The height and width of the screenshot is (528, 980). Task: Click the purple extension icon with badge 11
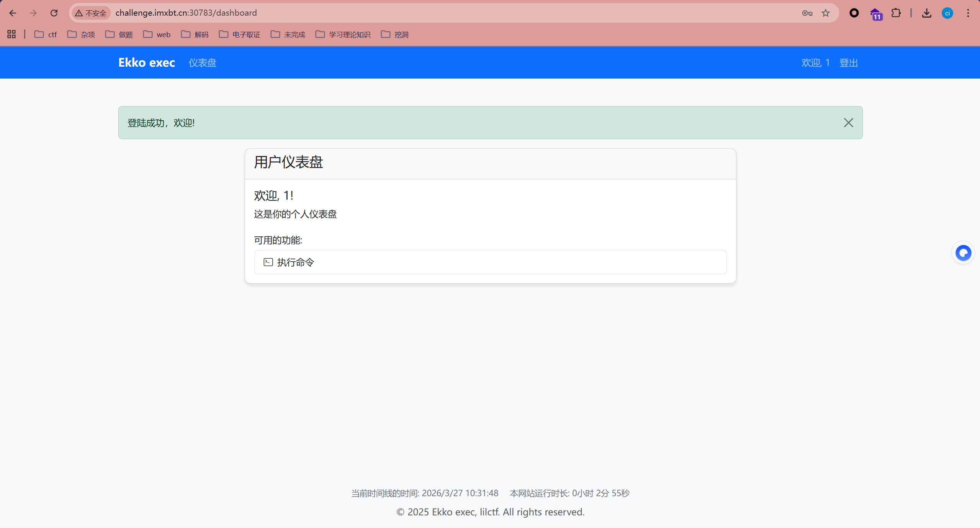875,14
